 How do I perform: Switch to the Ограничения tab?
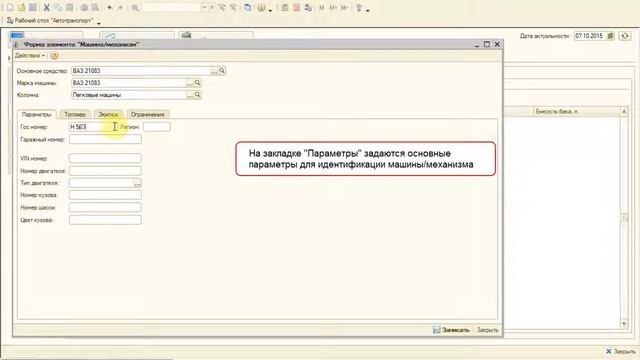coord(148,114)
